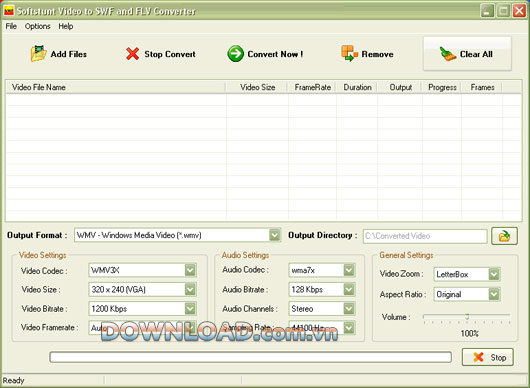Click the red X Stop Convert icon
The image size is (530, 388).
[132, 54]
